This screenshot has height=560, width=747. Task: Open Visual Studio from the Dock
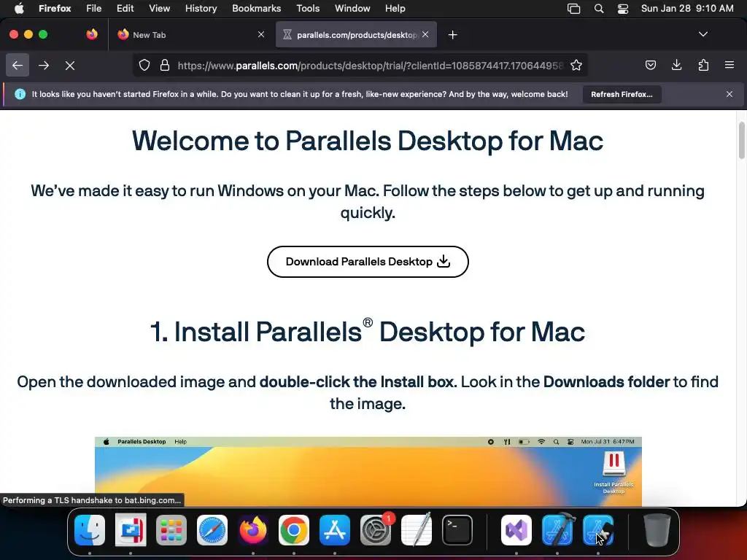coord(516,530)
